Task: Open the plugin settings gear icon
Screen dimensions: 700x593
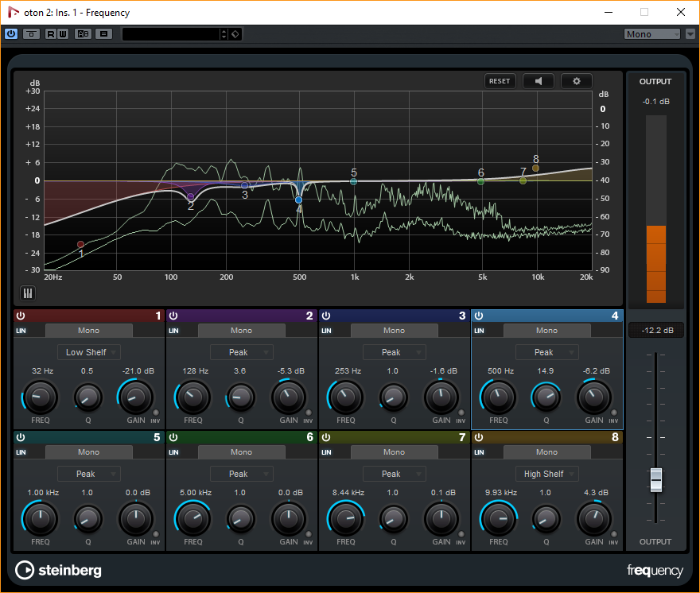Action: [576, 80]
